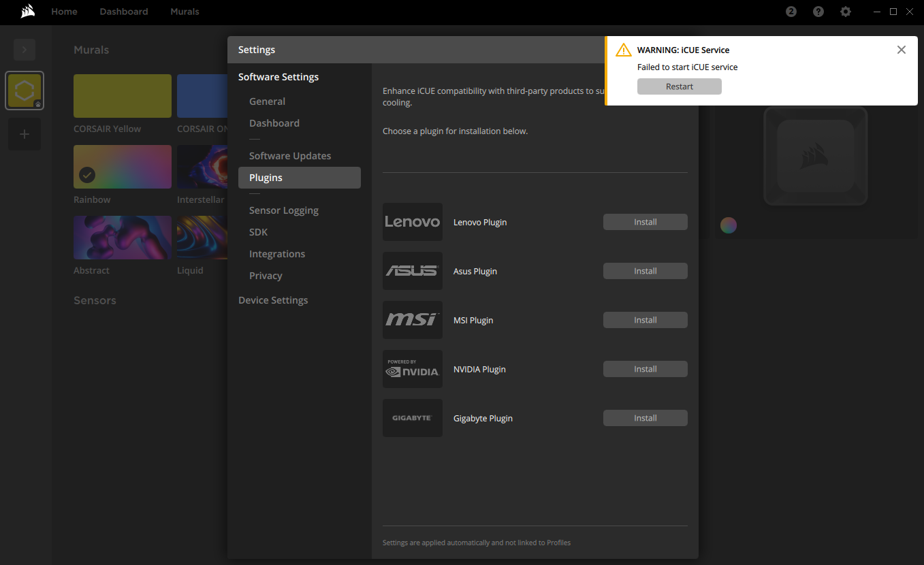Select the CORSAIR Yellow mural
Screen dimensions: 924x565
pos(123,96)
